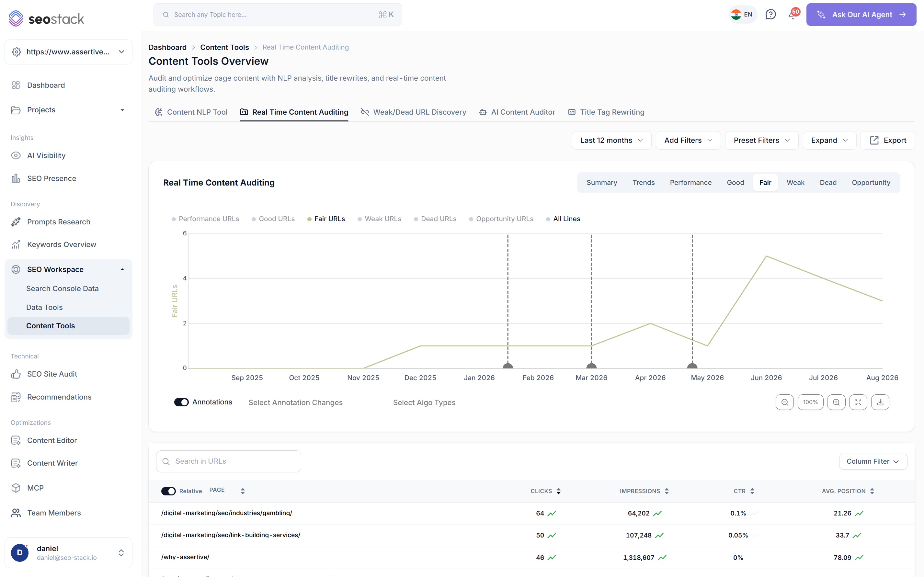The height and width of the screenshot is (577, 924).
Task: Click the Content NLP Tool tab icon
Action: (x=159, y=112)
